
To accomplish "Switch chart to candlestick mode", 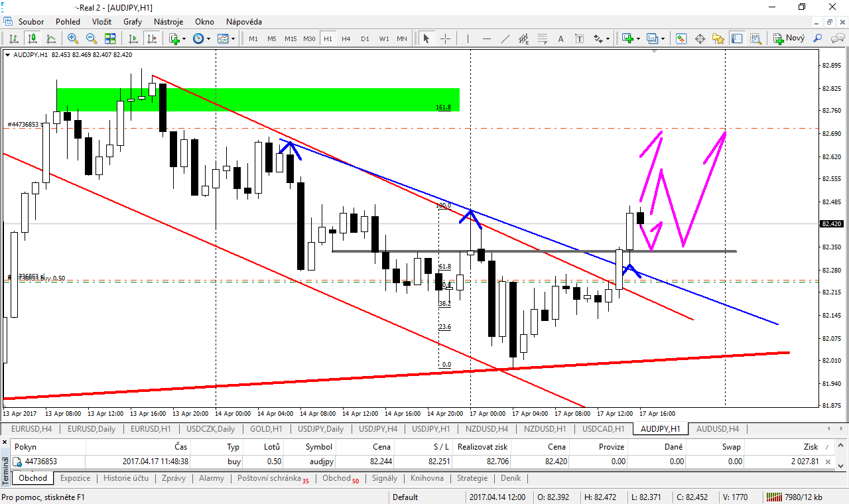I will 32,38.
